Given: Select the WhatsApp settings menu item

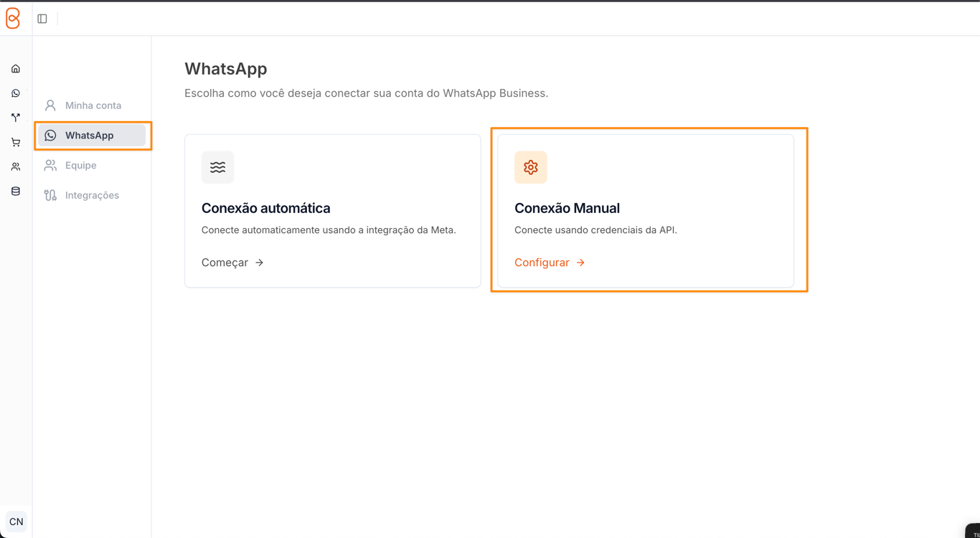Looking at the screenshot, I should 92,136.
